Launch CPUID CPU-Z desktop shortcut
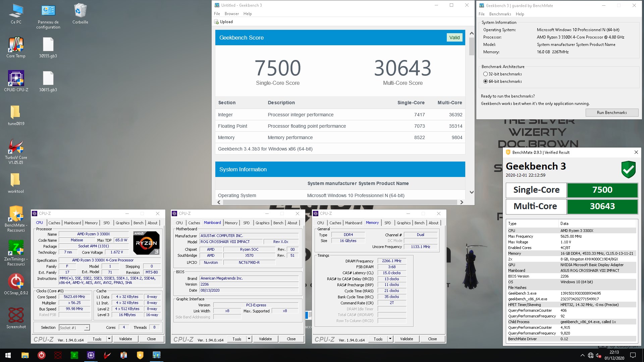Image resolution: width=644 pixels, height=362 pixels. (x=16, y=81)
